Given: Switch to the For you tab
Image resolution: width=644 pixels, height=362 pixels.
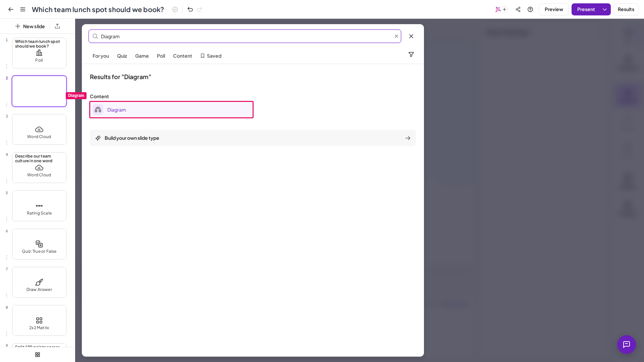Looking at the screenshot, I should point(101,56).
